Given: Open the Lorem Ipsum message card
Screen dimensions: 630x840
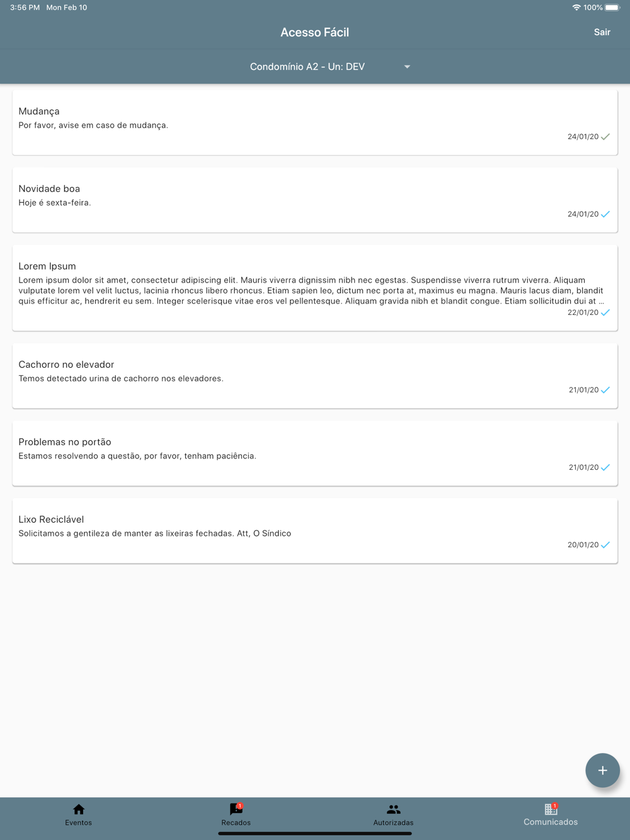Looking at the screenshot, I should 314,288.
